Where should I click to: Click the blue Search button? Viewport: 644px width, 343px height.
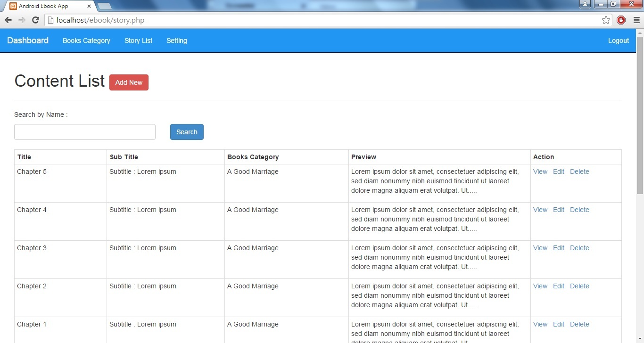tap(187, 132)
